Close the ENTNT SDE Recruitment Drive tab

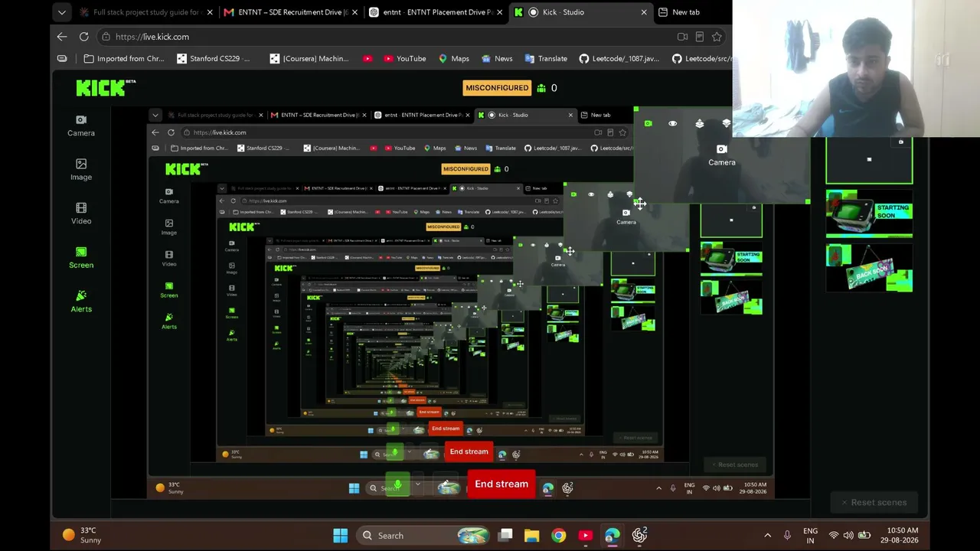click(x=354, y=12)
